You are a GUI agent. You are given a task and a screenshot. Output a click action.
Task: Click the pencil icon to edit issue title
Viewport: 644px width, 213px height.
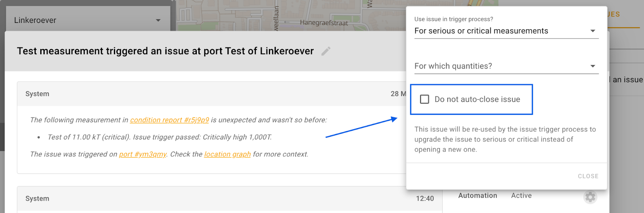tap(326, 51)
